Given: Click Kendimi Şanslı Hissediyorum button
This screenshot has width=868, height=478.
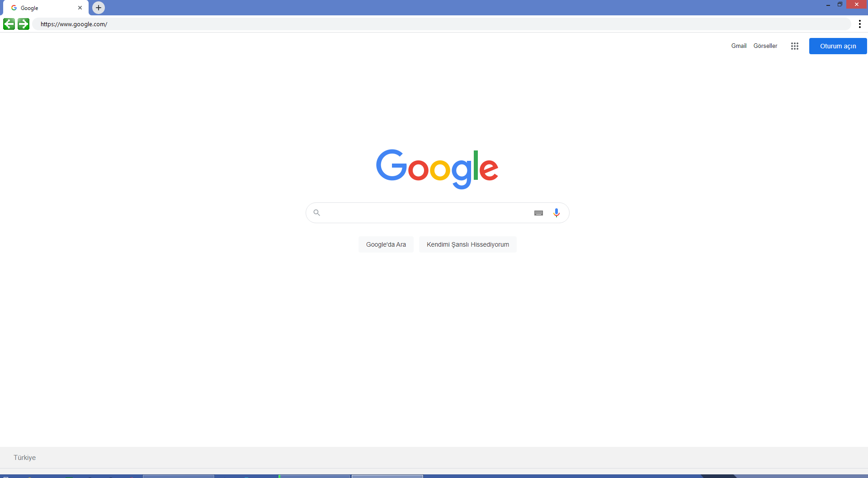Looking at the screenshot, I should (x=468, y=244).
